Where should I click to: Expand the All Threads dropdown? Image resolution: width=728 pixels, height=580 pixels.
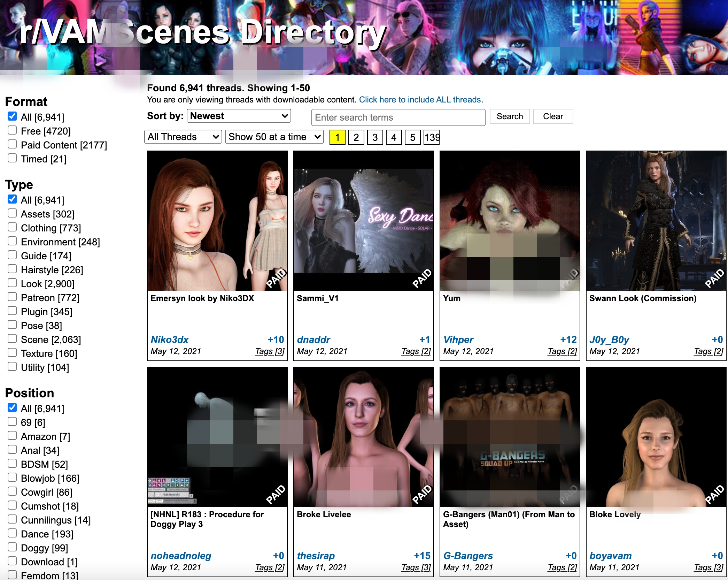tap(183, 137)
